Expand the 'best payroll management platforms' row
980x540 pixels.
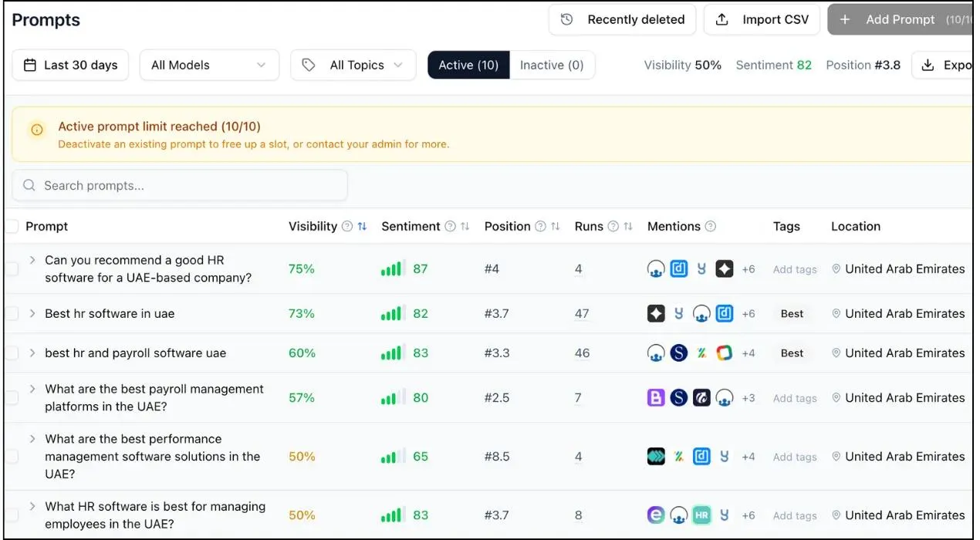tap(32, 390)
